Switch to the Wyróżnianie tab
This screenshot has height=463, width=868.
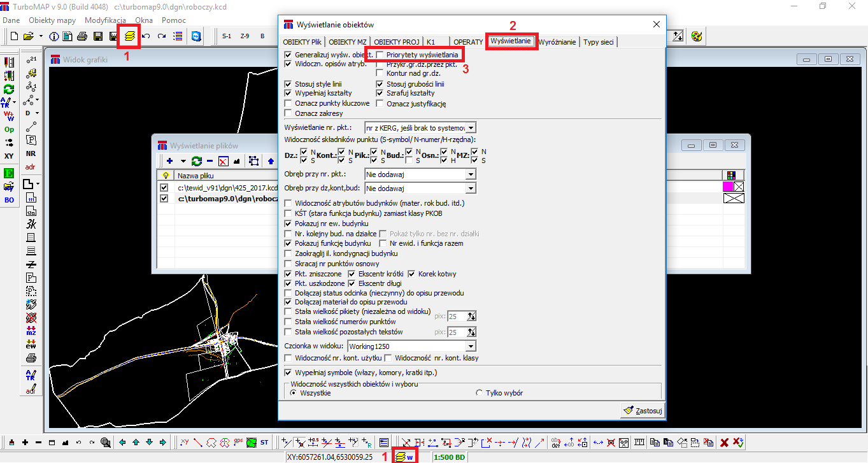click(x=558, y=42)
